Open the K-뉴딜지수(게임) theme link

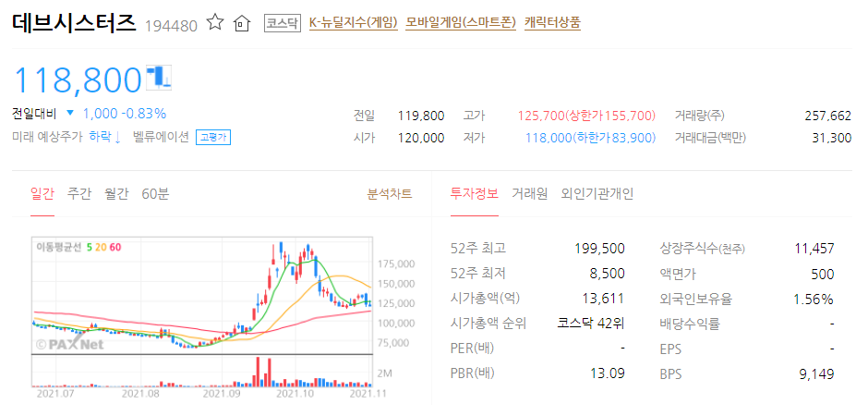pos(354,23)
